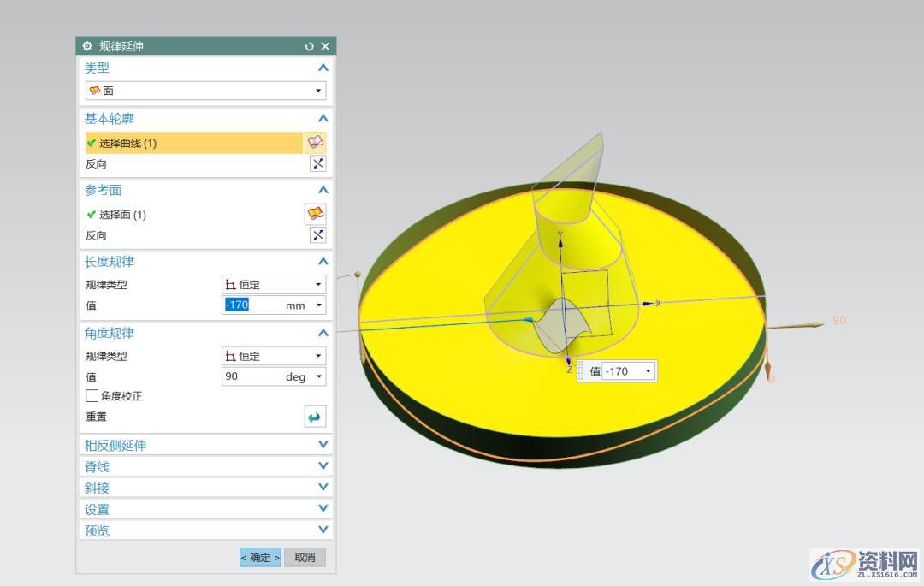The height and width of the screenshot is (586, 924).
Task: Click the reverse direction icon under 基本轮廓
Action: pyautogui.click(x=317, y=164)
